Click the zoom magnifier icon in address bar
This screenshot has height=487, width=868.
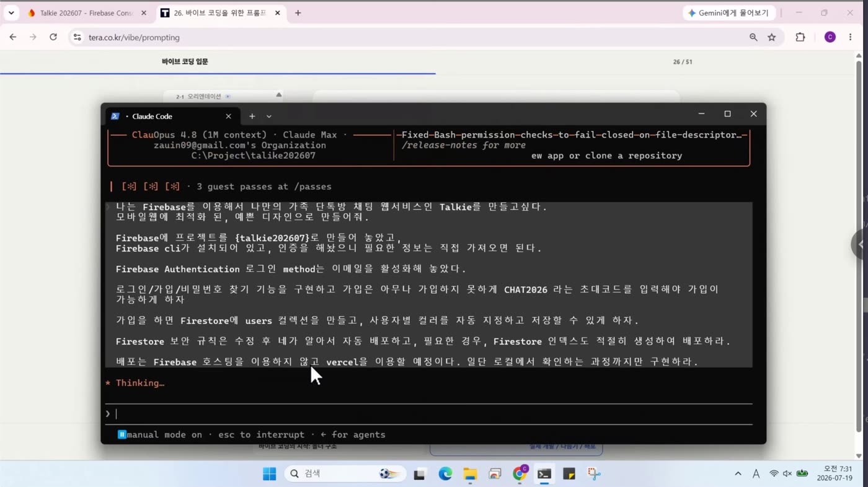pyautogui.click(x=753, y=37)
